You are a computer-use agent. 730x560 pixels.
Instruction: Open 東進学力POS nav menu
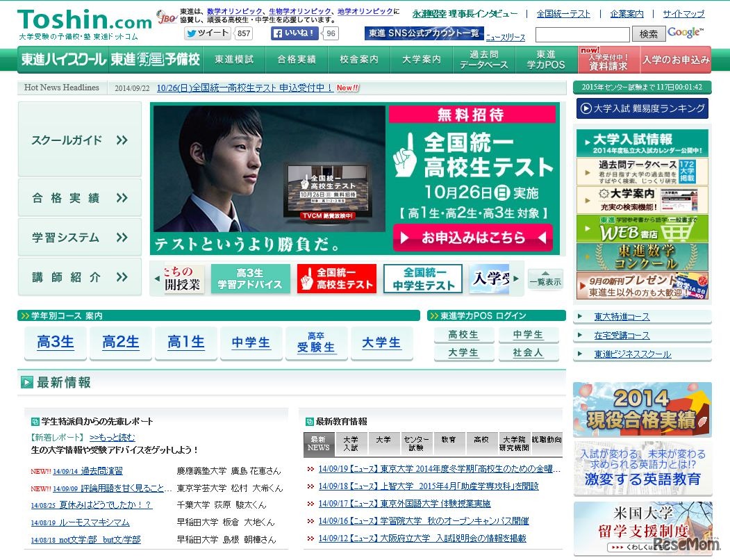click(546, 60)
